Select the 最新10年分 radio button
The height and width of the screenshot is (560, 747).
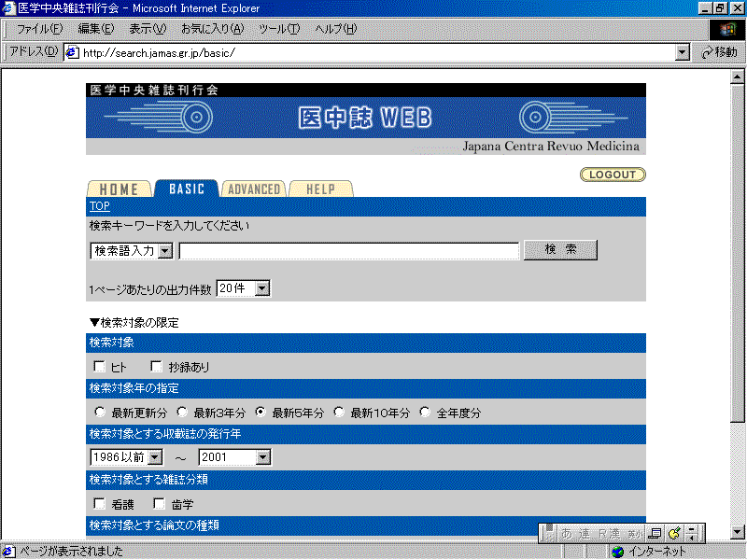[339, 412]
